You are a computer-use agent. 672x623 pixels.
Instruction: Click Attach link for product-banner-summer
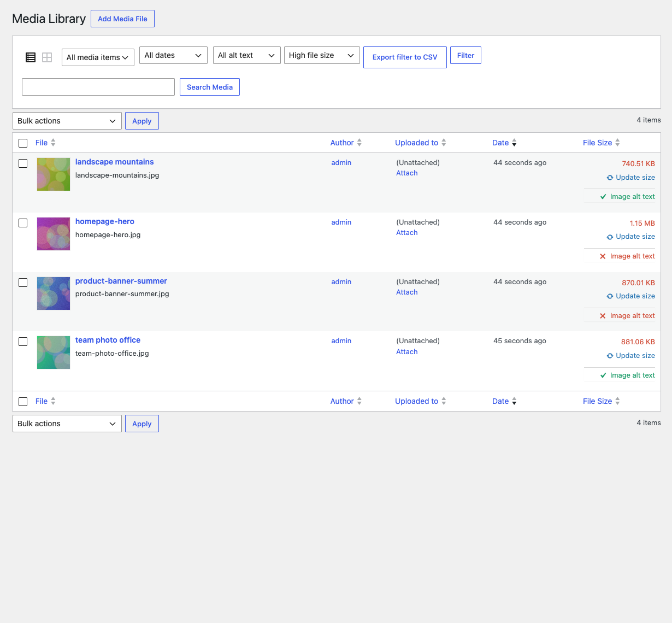point(407,292)
